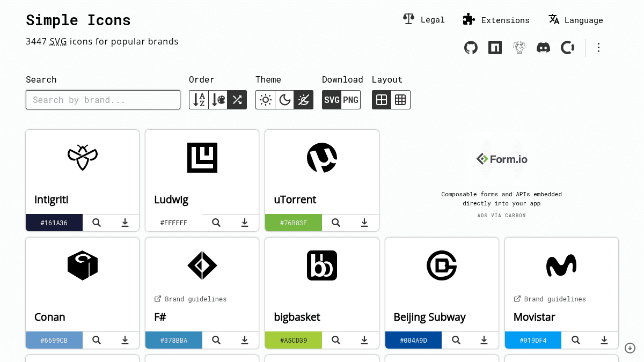Select the compact grid layout
The width and height of the screenshot is (644, 362).
[401, 100]
